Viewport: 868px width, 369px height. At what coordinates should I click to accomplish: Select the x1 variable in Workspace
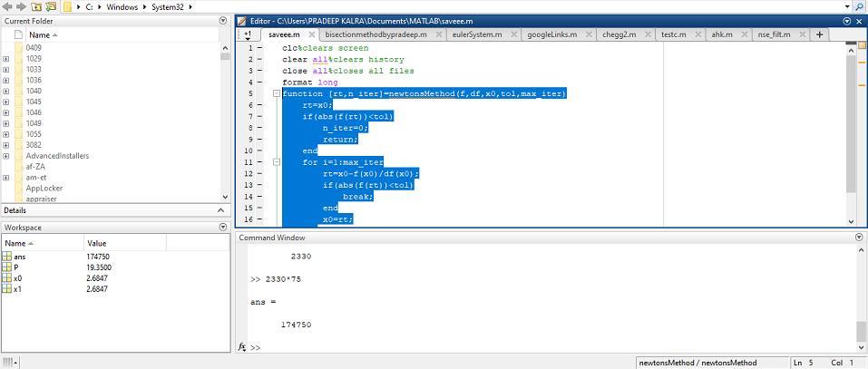pos(18,289)
